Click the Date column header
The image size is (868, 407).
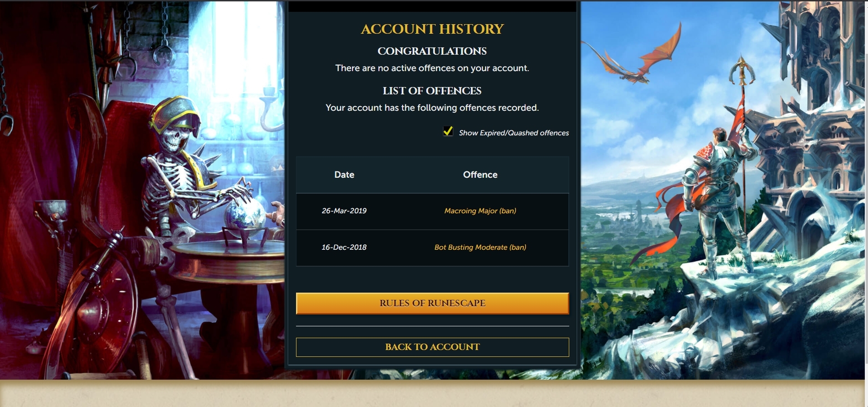click(x=344, y=175)
